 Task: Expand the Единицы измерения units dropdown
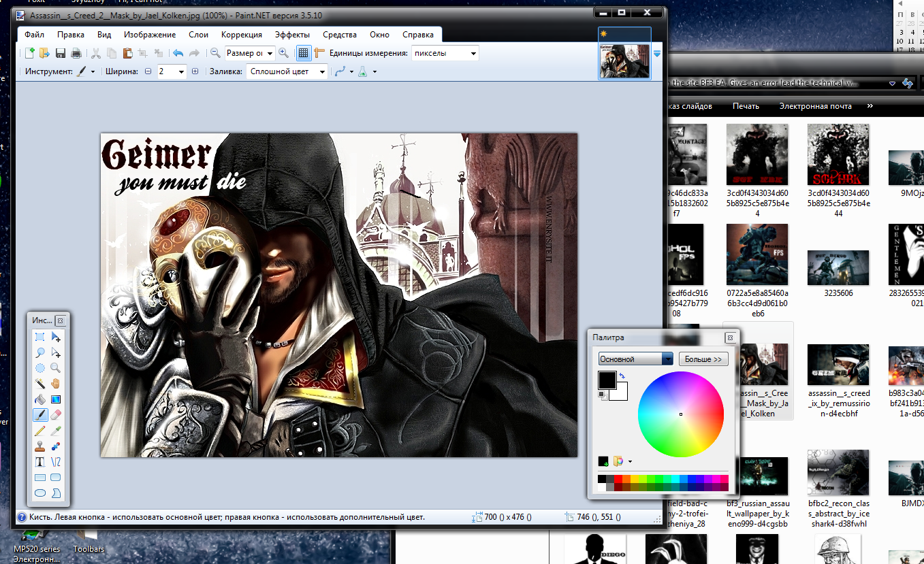(x=445, y=53)
